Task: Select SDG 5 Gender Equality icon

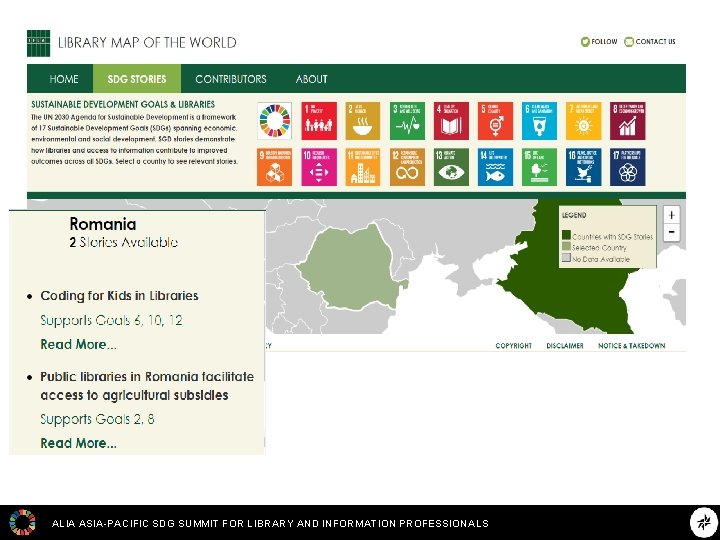Action: (495, 121)
